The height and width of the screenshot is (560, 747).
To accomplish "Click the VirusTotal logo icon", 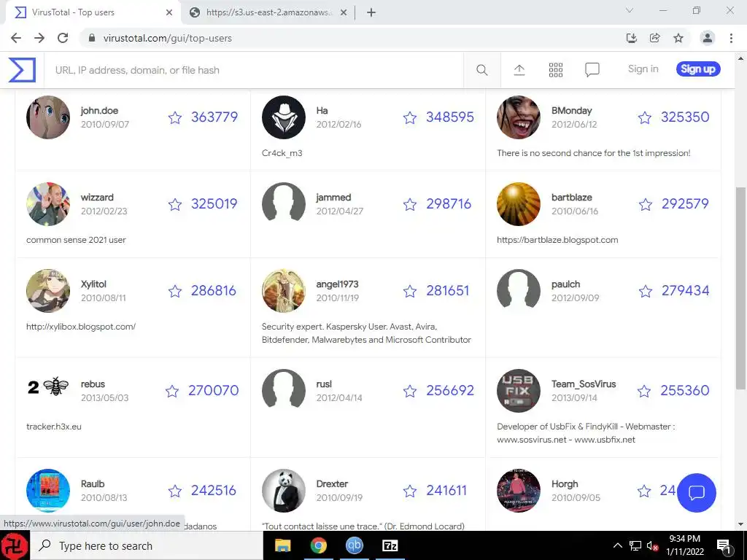I will pyautogui.click(x=22, y=70).
